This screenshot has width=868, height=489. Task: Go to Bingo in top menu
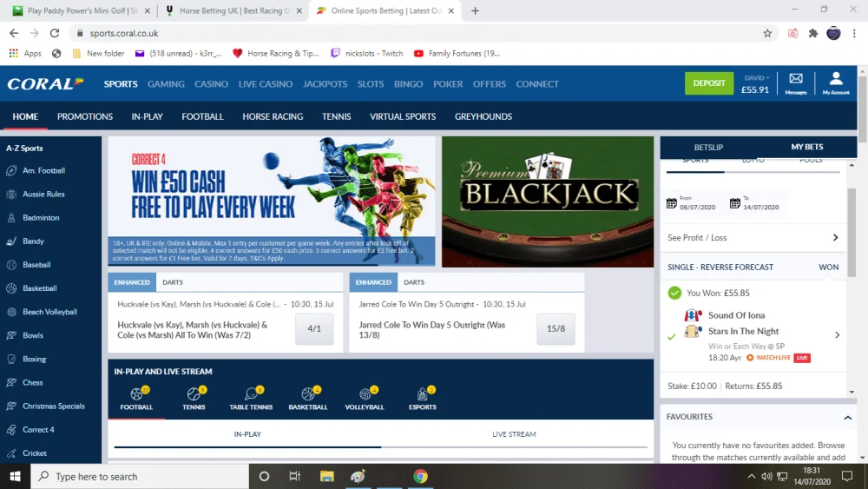pyautogui.click(x=408, y=84)
